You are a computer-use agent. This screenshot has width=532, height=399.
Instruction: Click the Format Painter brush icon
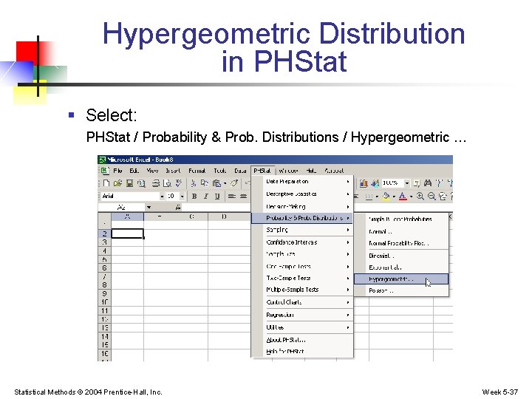(x=234, y=183)
